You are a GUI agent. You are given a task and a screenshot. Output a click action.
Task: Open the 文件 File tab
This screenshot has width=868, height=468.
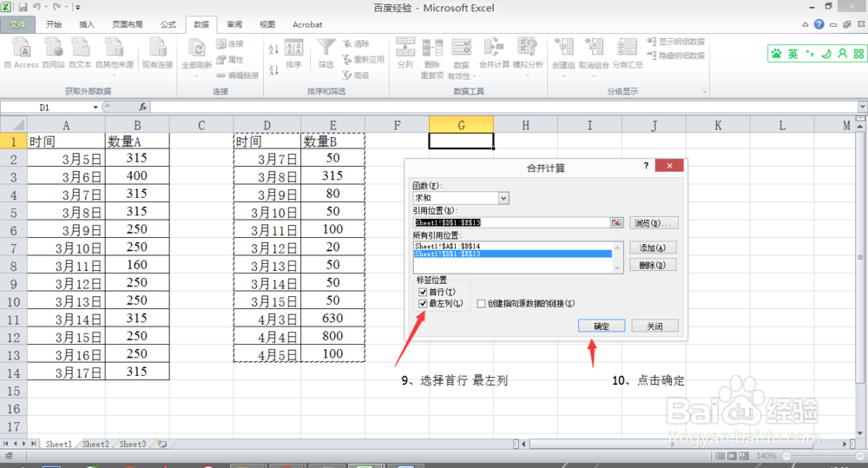click(x=17, y=24)
